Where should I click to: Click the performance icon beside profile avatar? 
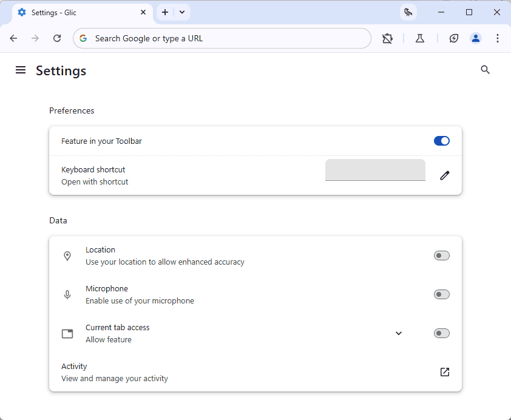(453, 38)
